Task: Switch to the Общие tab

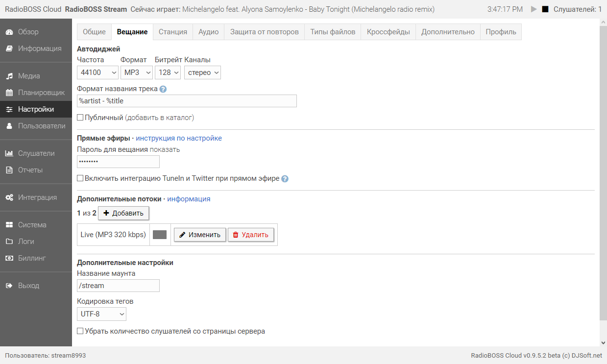Action: point(94,32)
